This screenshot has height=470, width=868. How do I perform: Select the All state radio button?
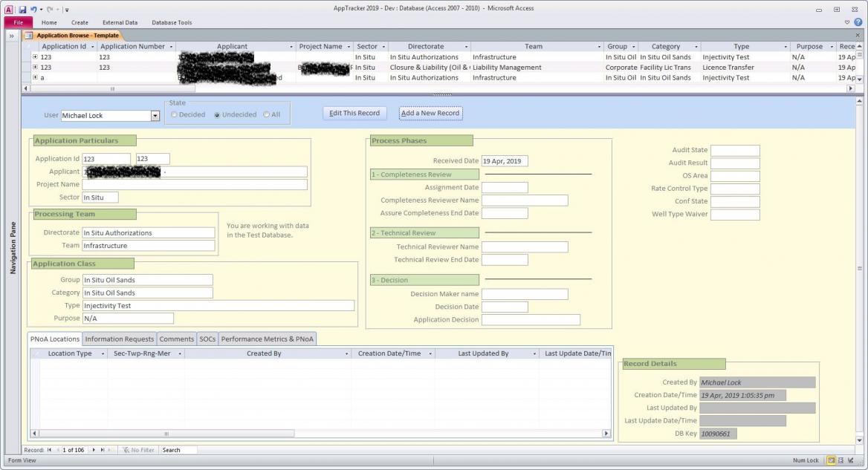[267, 115]
